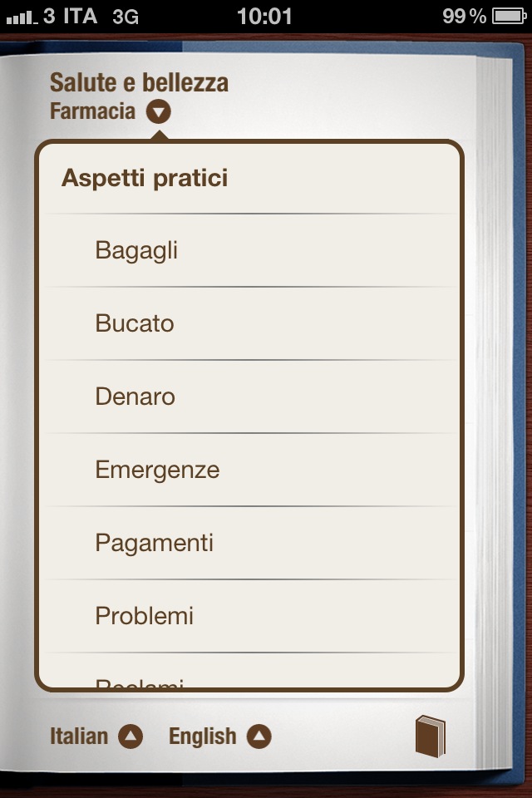Tap the Farmacia subtitle label
The height and width of the screenshot is (798, 532).
point(92,111)
